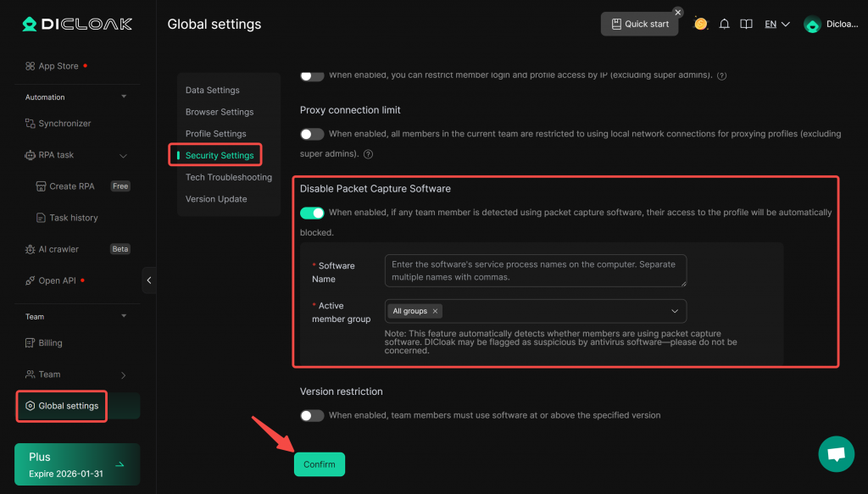Open Synchronizer from the sidebar

point(64,124)
